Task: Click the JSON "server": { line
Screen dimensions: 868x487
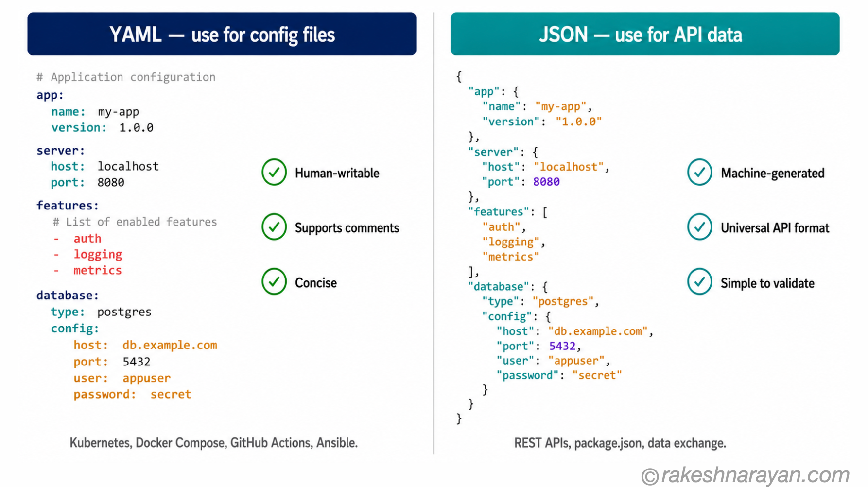Action: click(x=503, y=152)
